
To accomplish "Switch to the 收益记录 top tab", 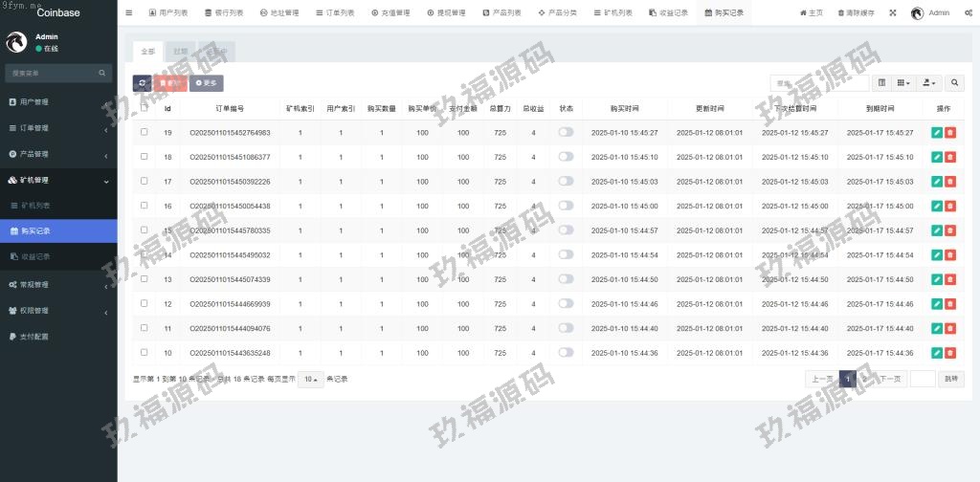I will (667, 13).
